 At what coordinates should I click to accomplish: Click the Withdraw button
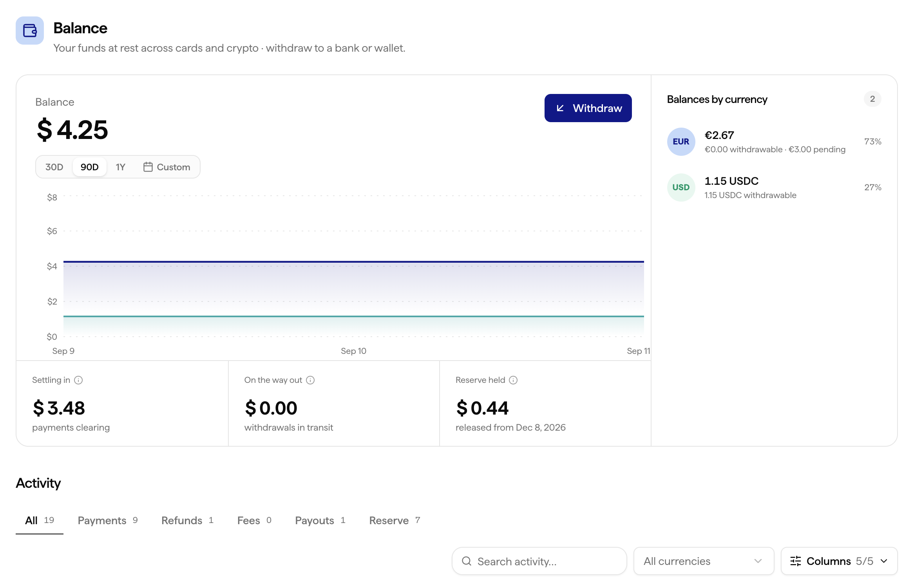coord(588,108)
